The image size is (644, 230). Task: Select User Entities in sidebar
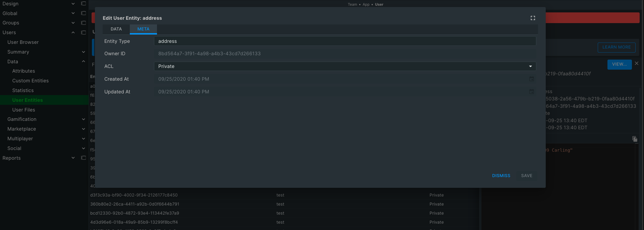point(28,100)
